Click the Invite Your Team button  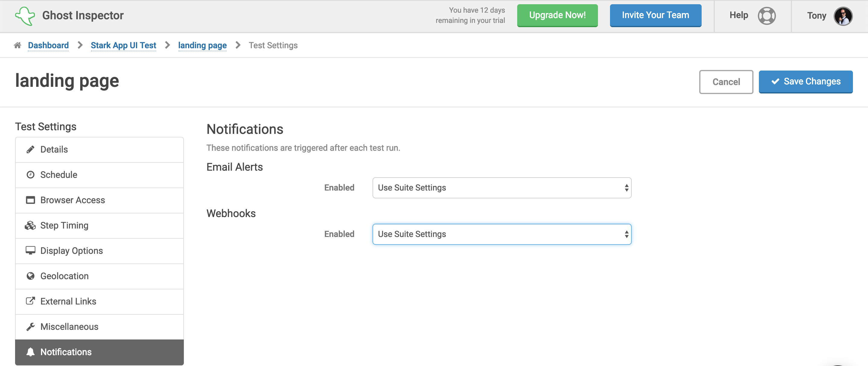click(655, 15)
